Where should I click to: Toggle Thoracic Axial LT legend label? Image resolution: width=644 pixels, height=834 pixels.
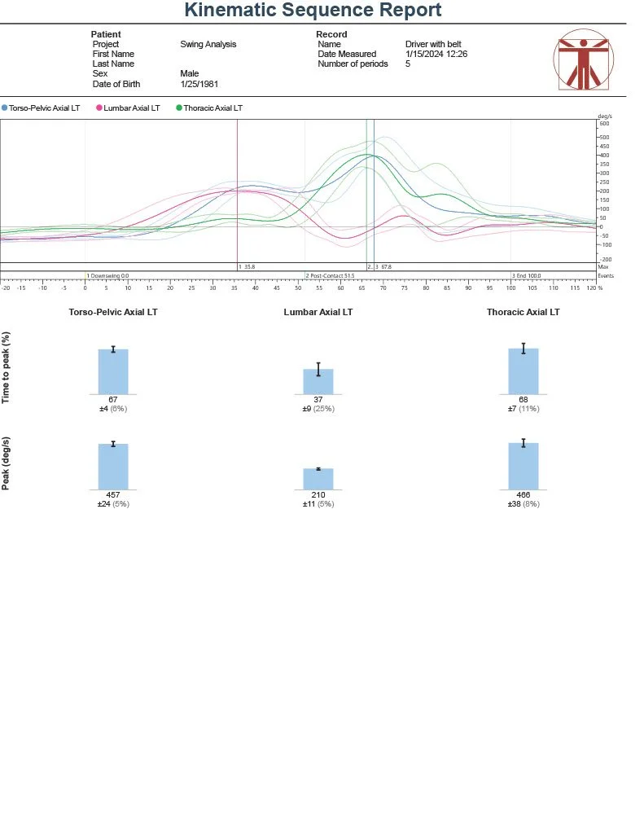[x=212, y=108]
